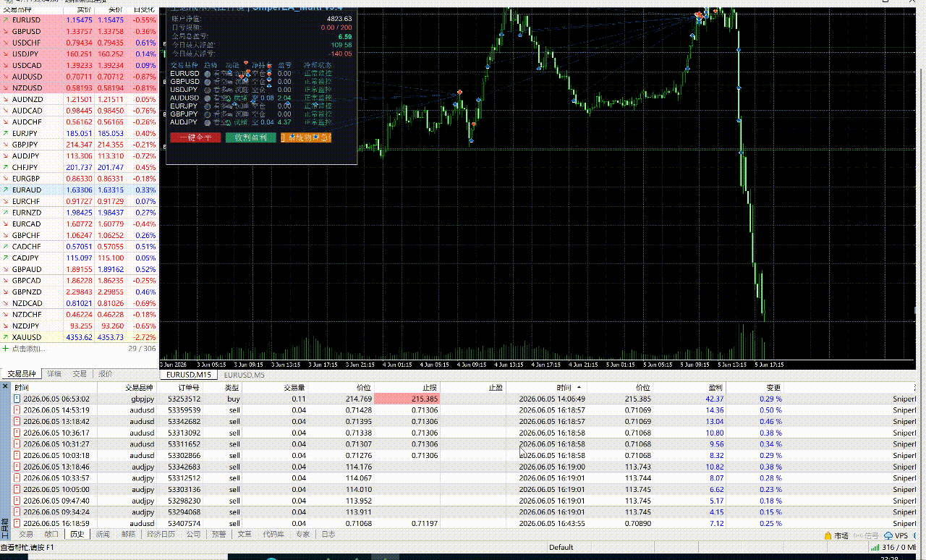Open the VPS cloud icon
The image size is (926, 560).
[888, 535]
